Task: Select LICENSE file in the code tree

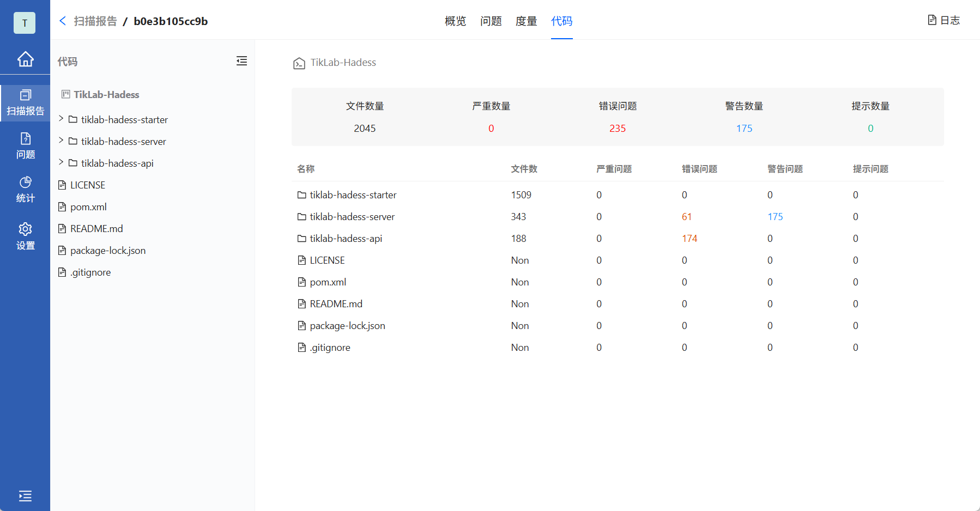Action: pos(88,185)
